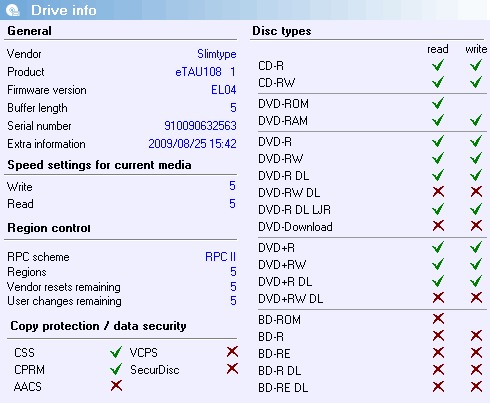This screenshot has height=403, width=490.
Task: Click the BD-RE DL write cross icon
Action: [x=476, y=387]
